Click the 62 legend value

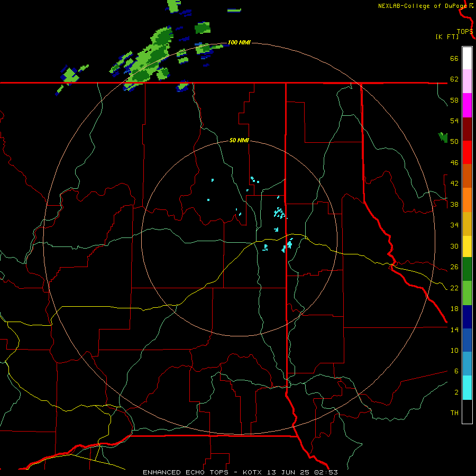454,79
